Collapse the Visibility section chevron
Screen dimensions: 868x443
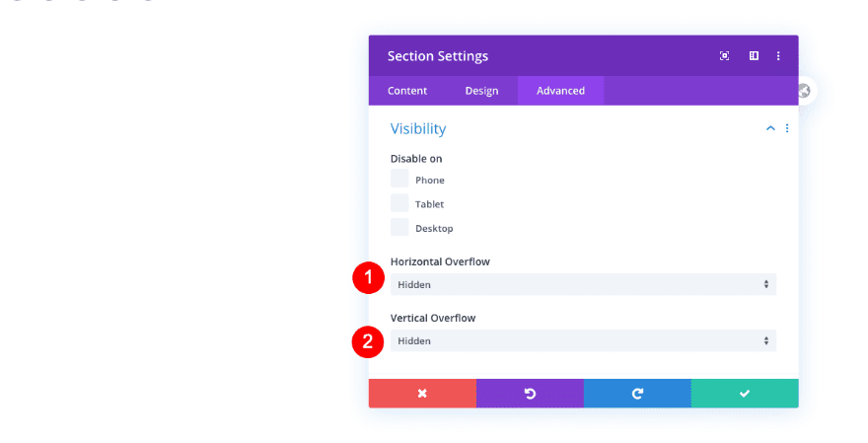(x=770, y=128)
